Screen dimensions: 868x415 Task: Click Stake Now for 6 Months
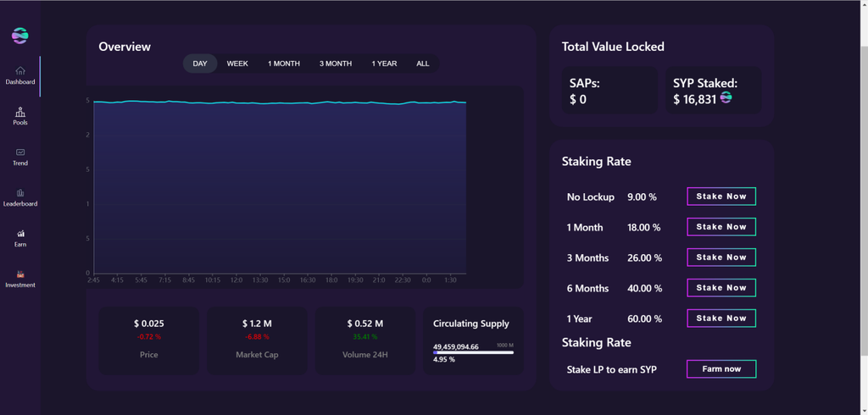[x=721, y=288]
